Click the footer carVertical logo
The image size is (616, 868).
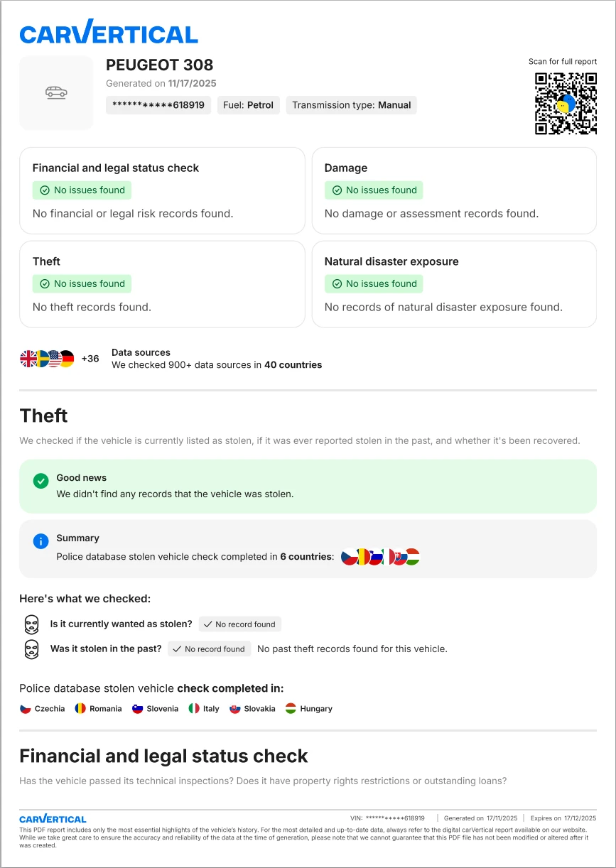click(53, 819)
